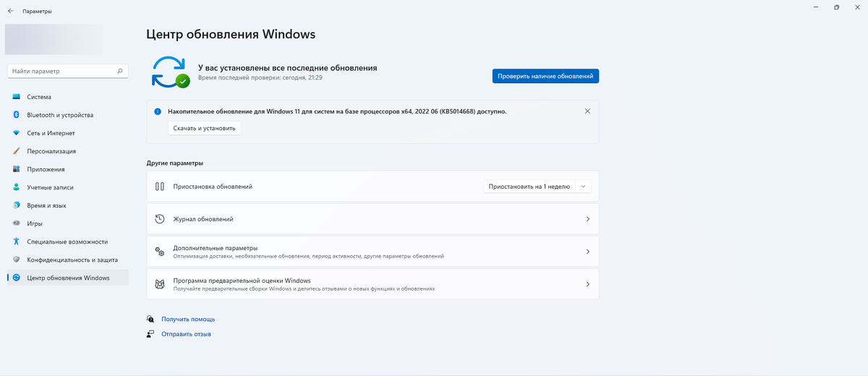The image size is (868, 376).
Task: Click the Программа предварительной оценки Windows title
Action: [242, 281]
